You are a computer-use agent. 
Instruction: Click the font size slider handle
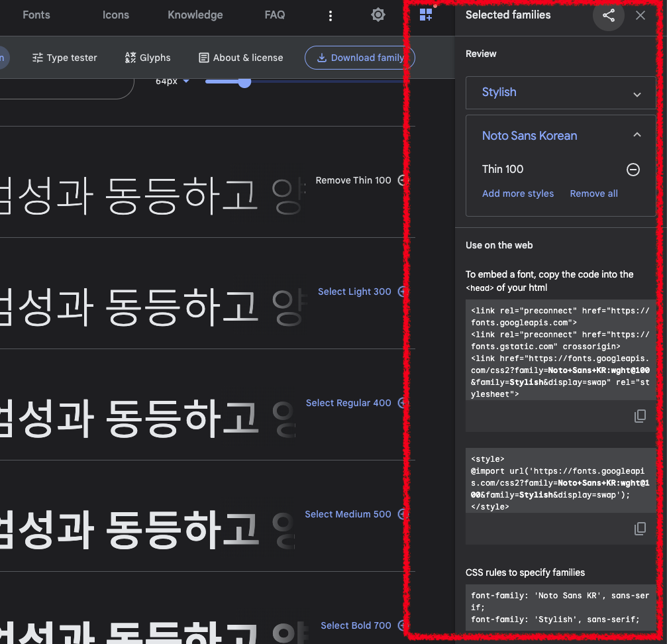coord(244,81)
